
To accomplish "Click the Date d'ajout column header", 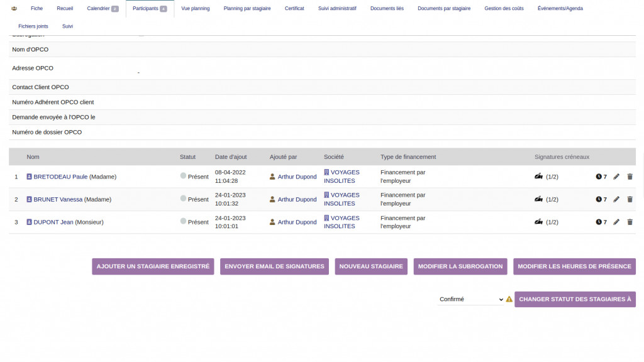I will pos(231,156).
